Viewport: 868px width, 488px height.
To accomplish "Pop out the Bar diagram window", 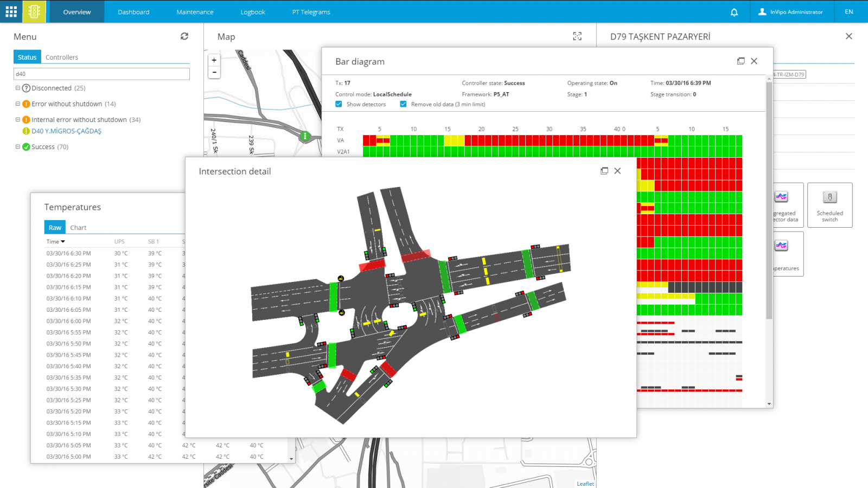I will coord(741,61).
